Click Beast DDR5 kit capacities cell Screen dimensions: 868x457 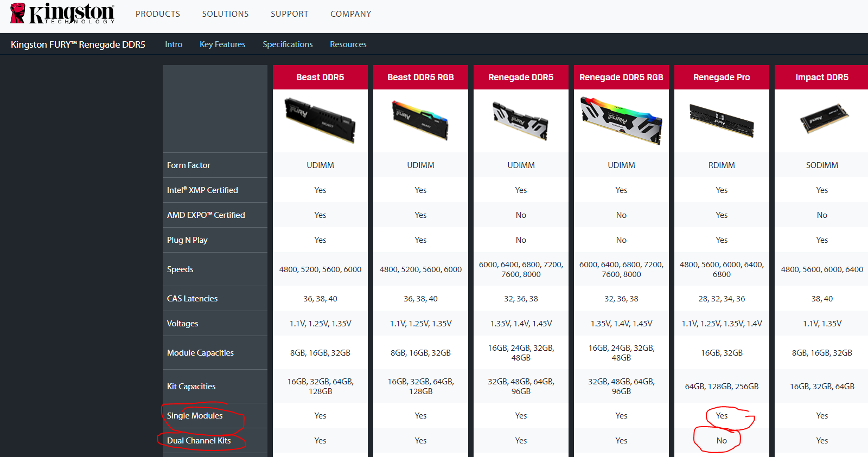320,387
